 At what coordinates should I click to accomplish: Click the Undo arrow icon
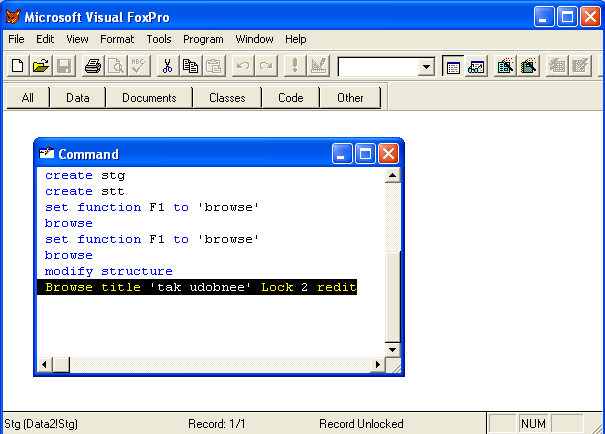coord(243,66)
